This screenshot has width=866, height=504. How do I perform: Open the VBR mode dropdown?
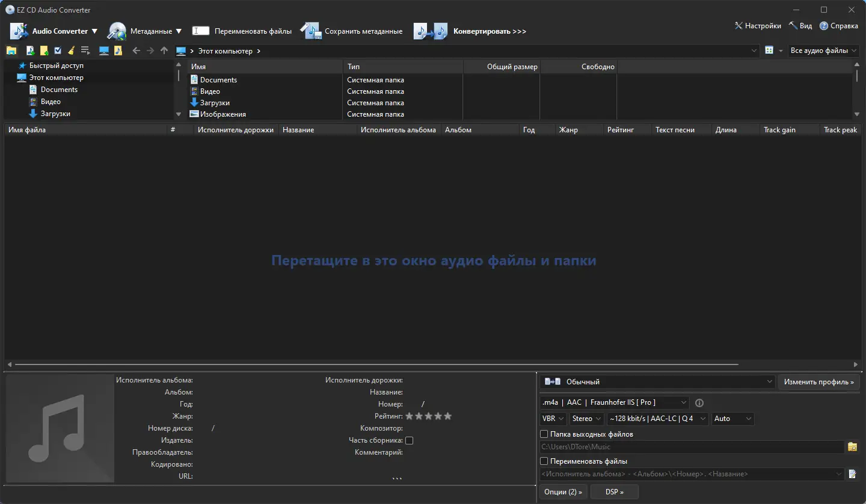(x=552, y=419)
